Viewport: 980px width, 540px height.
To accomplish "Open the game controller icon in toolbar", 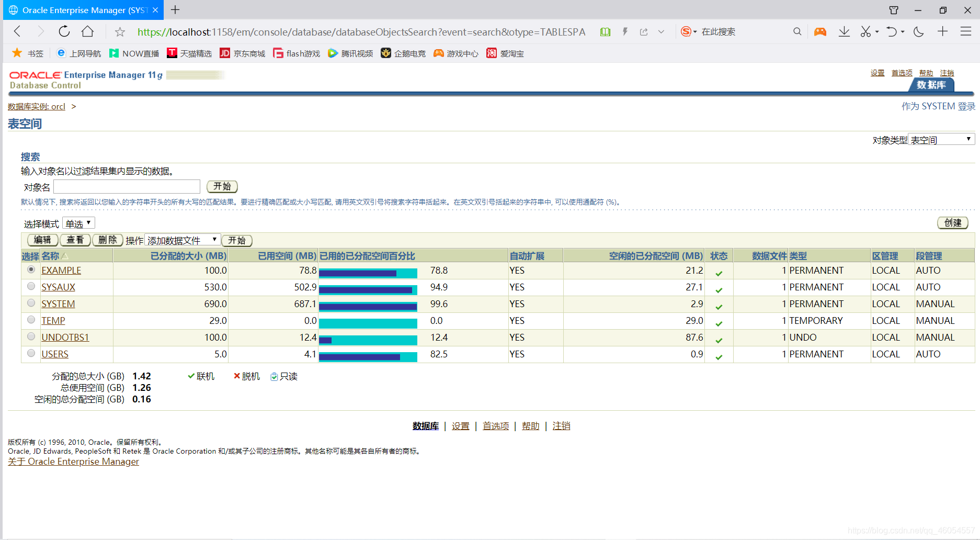I will point(820,32).
